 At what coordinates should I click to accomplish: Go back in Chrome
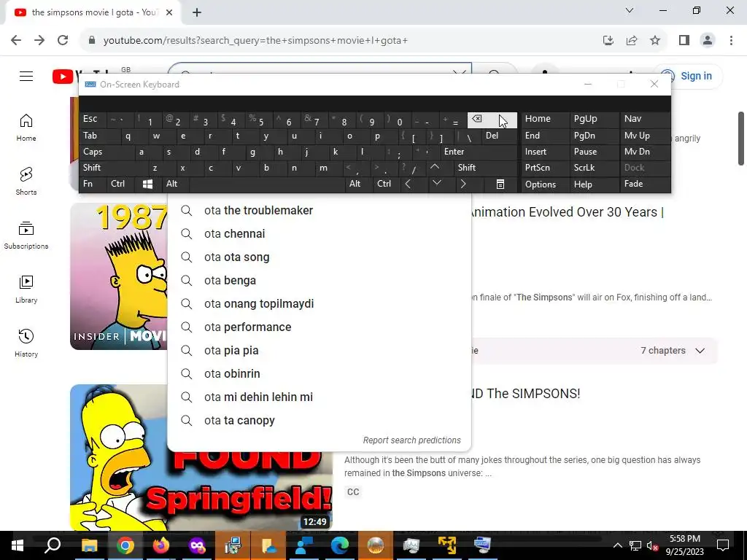16,41
